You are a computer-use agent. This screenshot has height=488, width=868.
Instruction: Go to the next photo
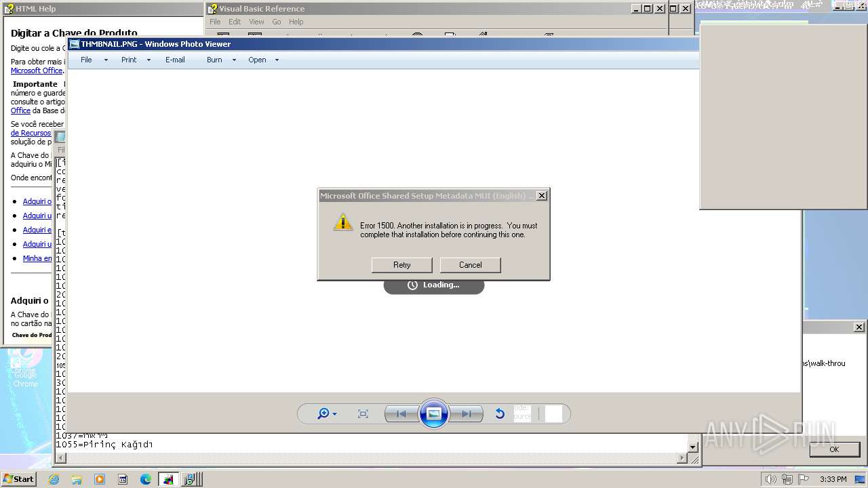(x=467, y=413)
